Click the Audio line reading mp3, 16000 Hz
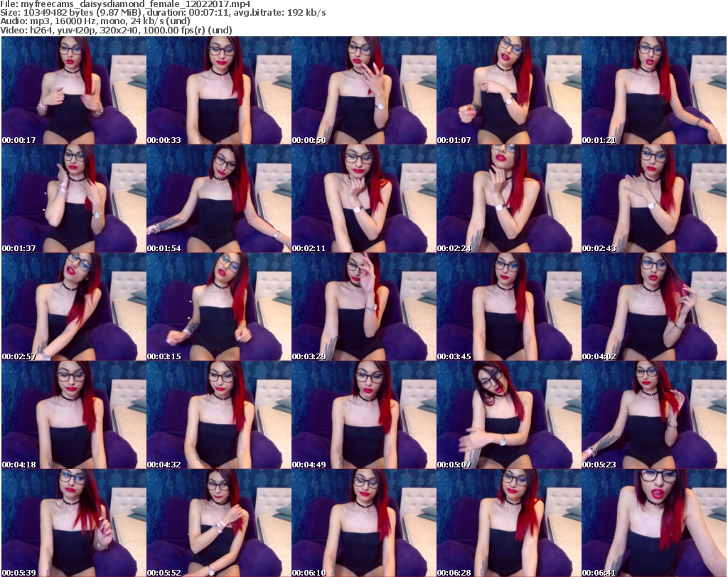The image size is (728, 577). pyautogui.click(x=95, y=21)
